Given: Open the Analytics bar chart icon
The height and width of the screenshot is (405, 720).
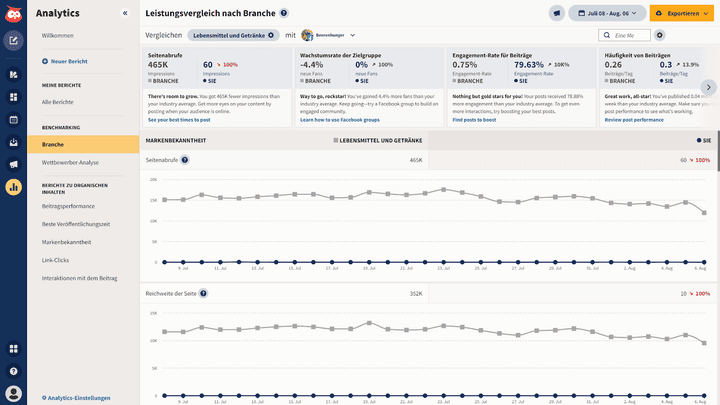Looking at the screenshot, I should (13, 186).
